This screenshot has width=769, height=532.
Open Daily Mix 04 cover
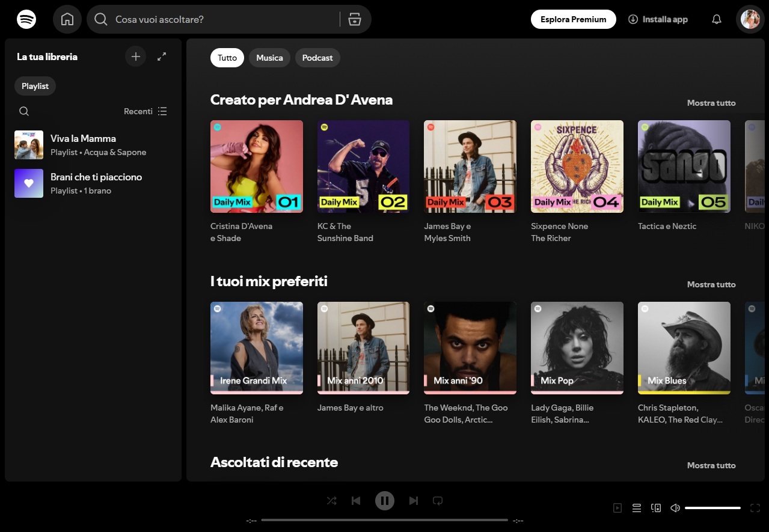[577, 167]
